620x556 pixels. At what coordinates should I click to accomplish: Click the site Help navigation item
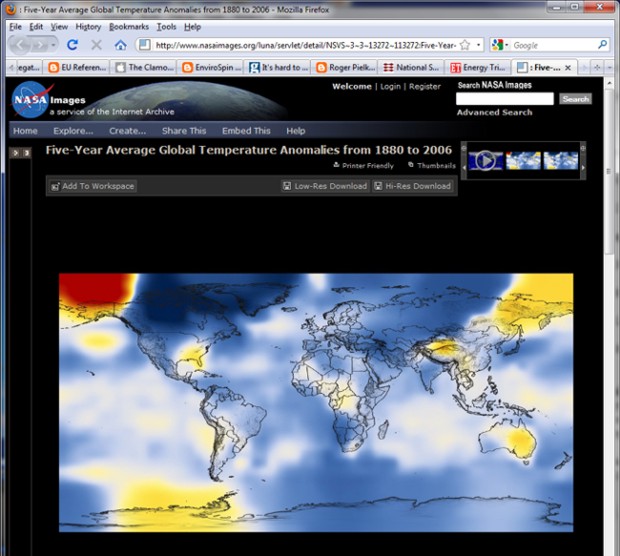[x=296, y=131]
